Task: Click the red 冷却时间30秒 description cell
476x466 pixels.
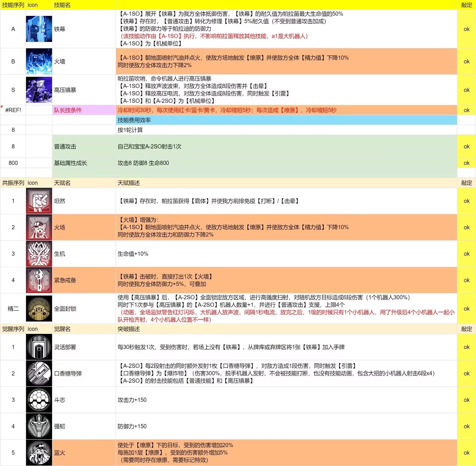Action: point(286,110)
